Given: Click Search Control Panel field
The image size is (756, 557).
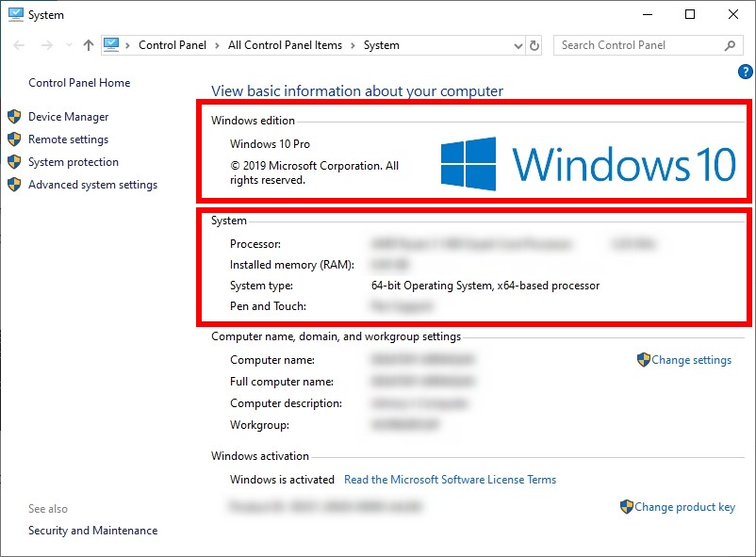Looking at the screenshot, I should (648, 45).
